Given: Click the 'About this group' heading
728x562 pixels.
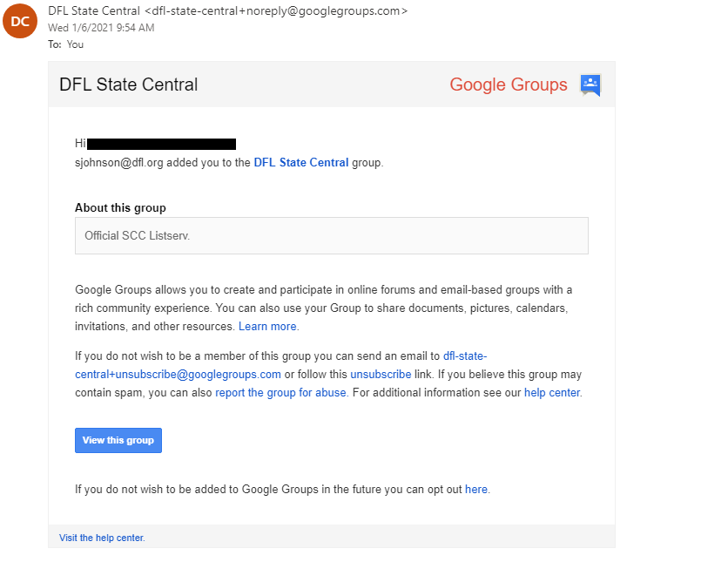Looking at the screenshot, I should [x=120, y=207].
